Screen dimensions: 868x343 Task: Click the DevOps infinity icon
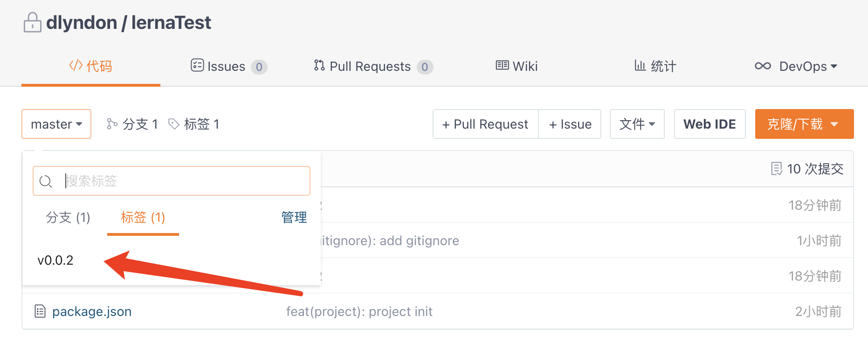point(763,66)
